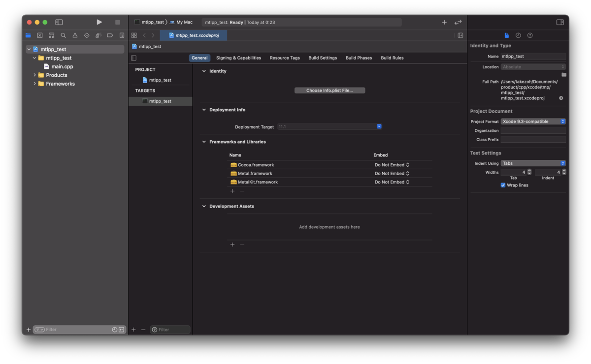591x364 pixels.
Task: Collapse the mtlpp_test project root
Action: point(29,49)
